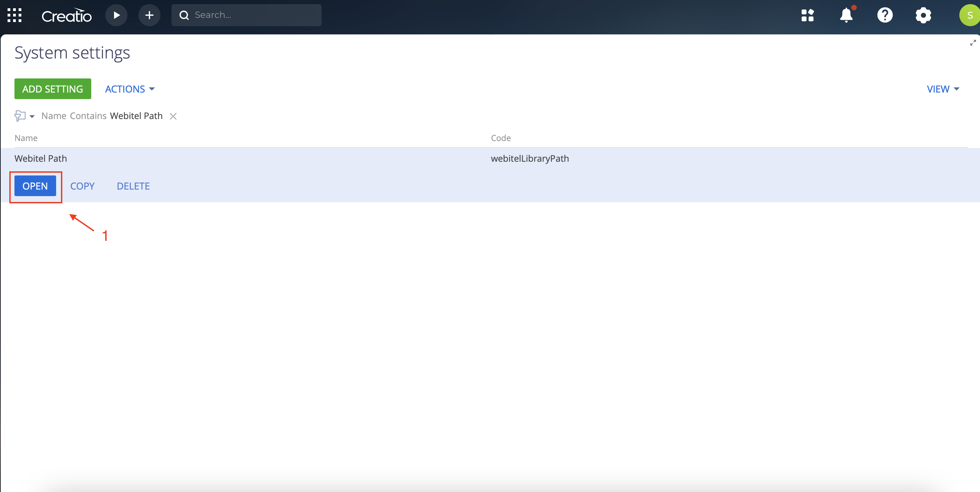
Task: Open the notifications bell
Action: click(846, 15)
